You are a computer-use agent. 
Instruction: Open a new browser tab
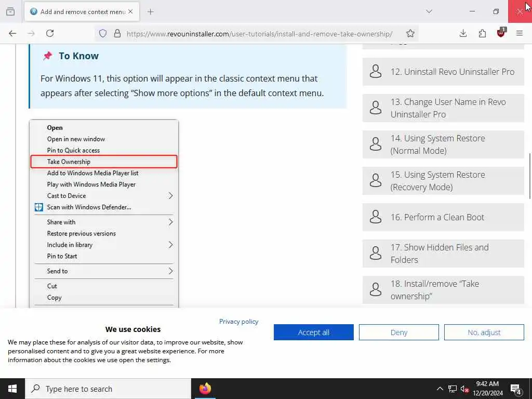coord(151,12)
